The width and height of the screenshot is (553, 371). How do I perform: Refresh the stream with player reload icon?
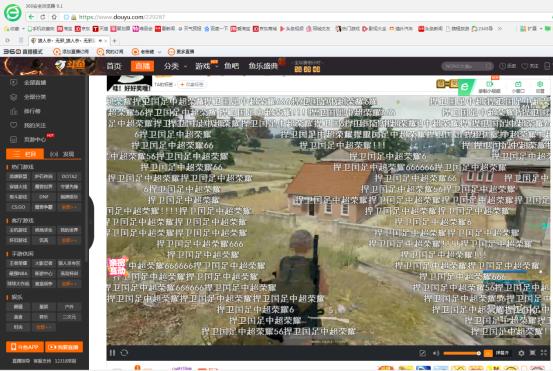coord(124,353)
